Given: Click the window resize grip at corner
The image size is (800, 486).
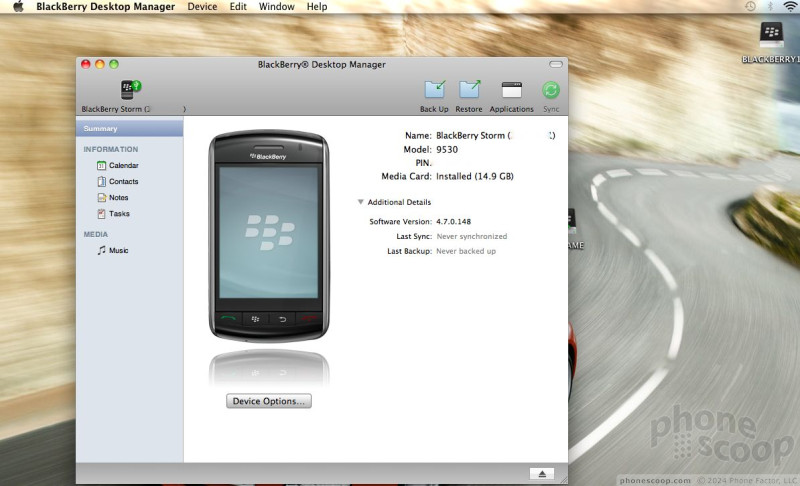Looking at the screenshot, I should (563, 479).
